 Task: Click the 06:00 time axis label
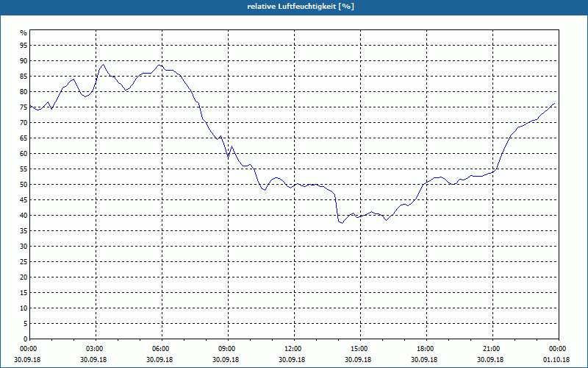coord(159,348)
